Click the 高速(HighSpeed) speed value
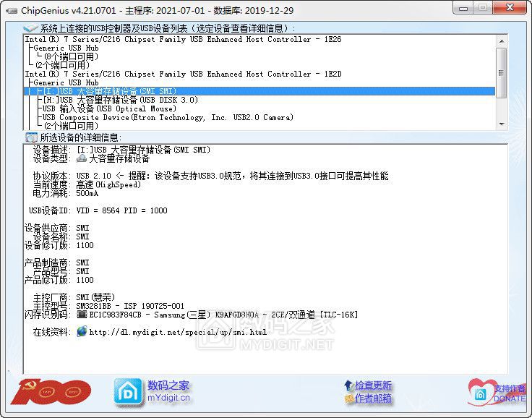Image resolution: width=532 pixels, height=418 pixels. click(x=108, y=184)
